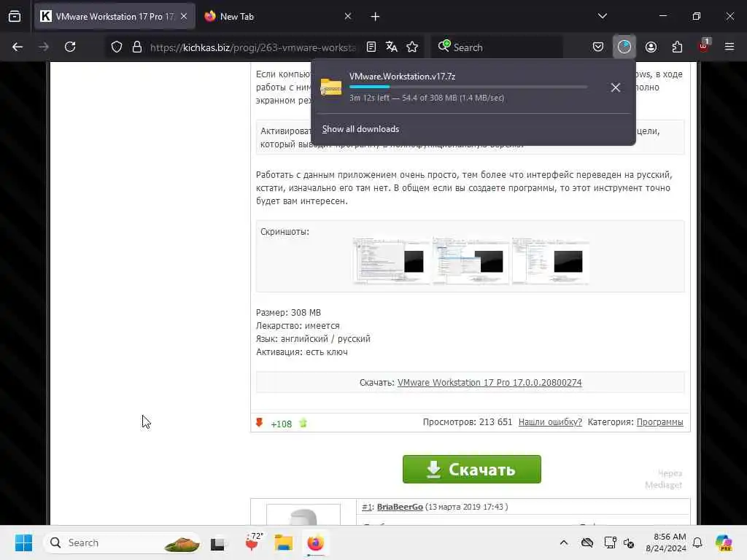The height and width of the screenshot is (560, 747).
Task: Open Firefox from the taskbar
Action: [315, 542]
